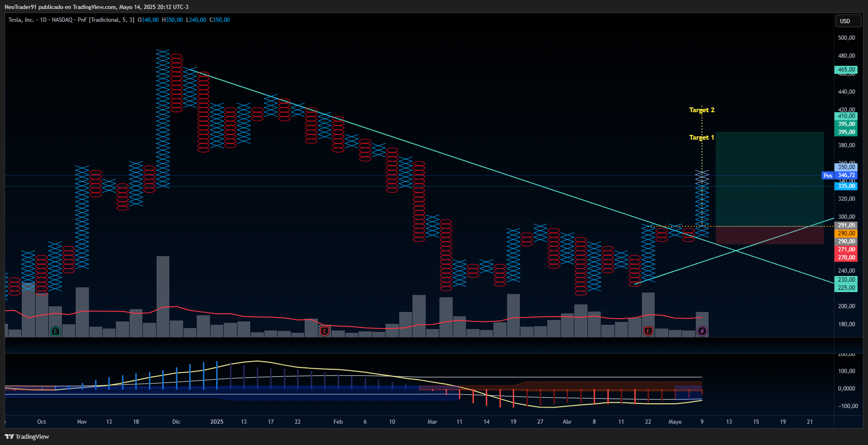The width and height of the screenshot is (868, 445).
Task: Click the 380,00 price axis label
Action: tap(846, 145)
